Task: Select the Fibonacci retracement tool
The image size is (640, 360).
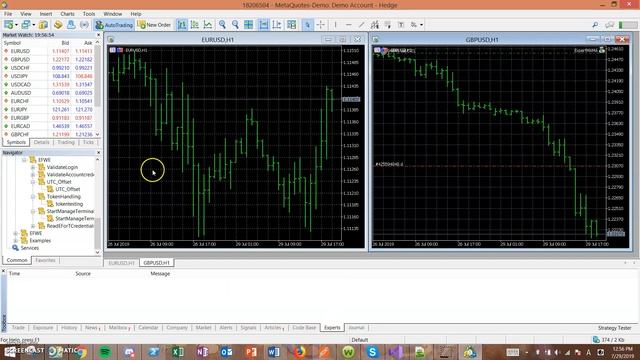Action: point(387,25)
